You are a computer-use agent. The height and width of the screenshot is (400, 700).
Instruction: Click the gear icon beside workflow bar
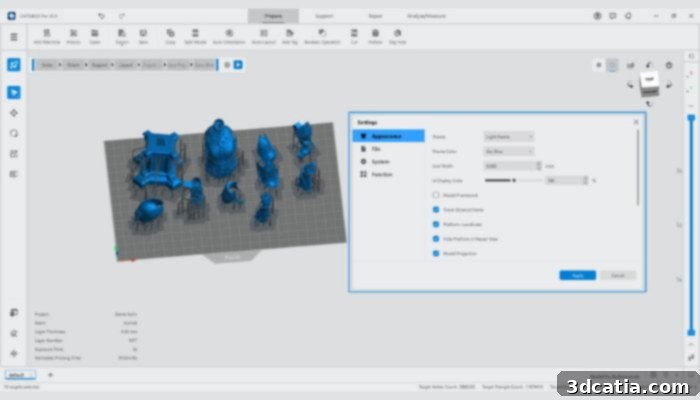[x=227, y=65]
